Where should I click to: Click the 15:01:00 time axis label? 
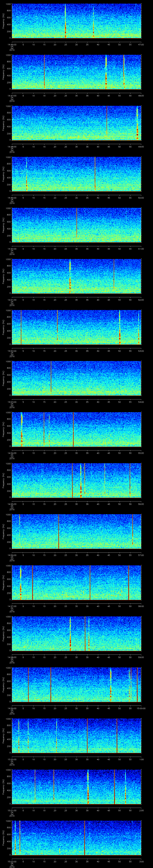coord(12,810)
